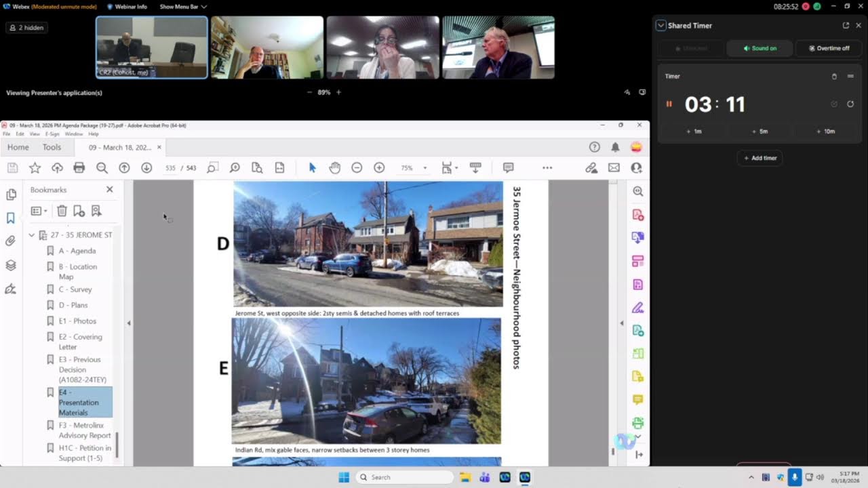The image size is (868, 488).
Task: Reset the timer with circular arrow icon
Action: pyautogui.click(x=850, y=104)
